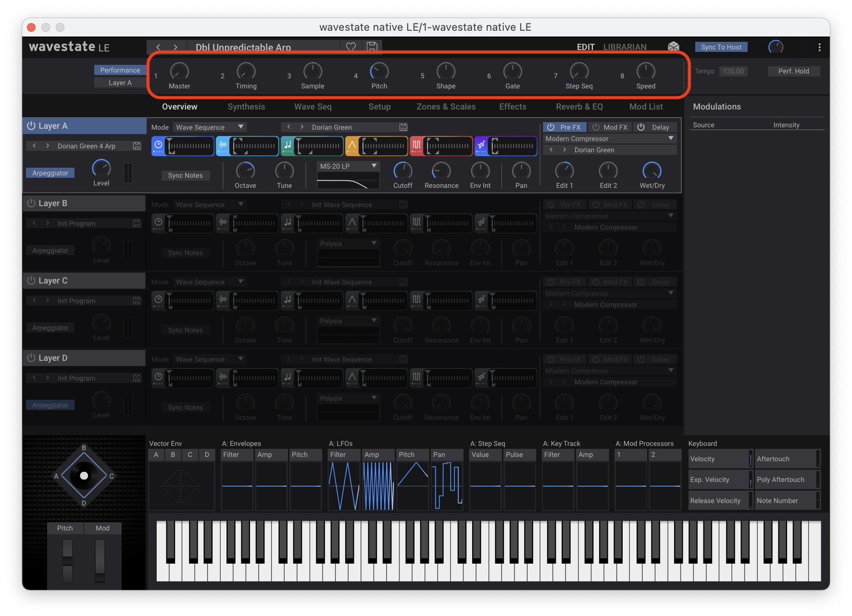
Task: Click the Sync To Host button
Action: click(x=721, y=47)
